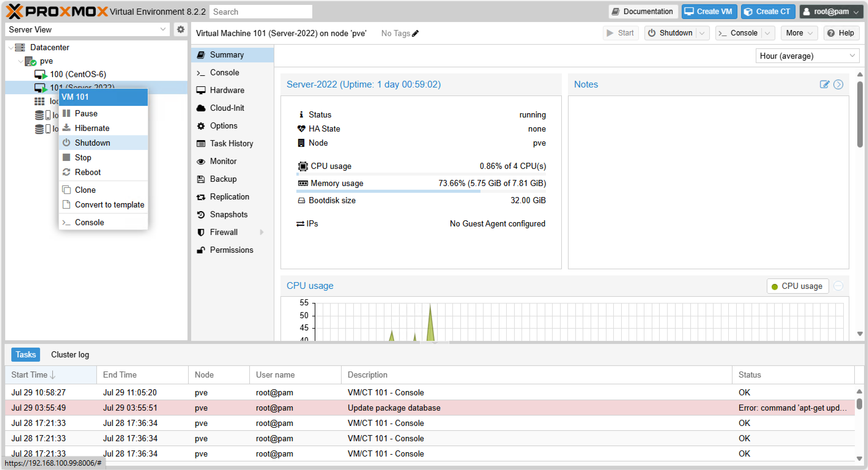Sort by End Time column
Viewport: 868px width, 470px height.
tap(143, 375)
